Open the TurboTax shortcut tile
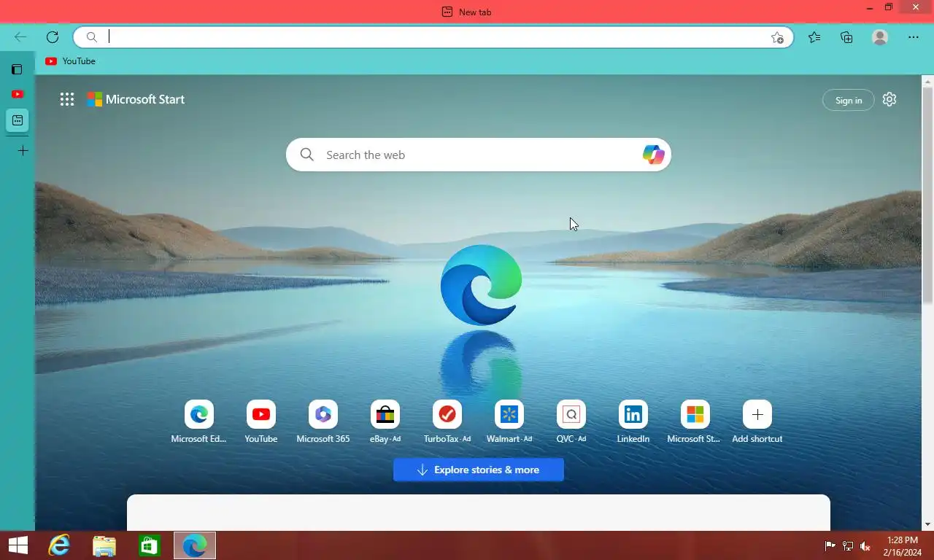The width and height of the screenshot is (934, 560). click(x=447, y=422)
